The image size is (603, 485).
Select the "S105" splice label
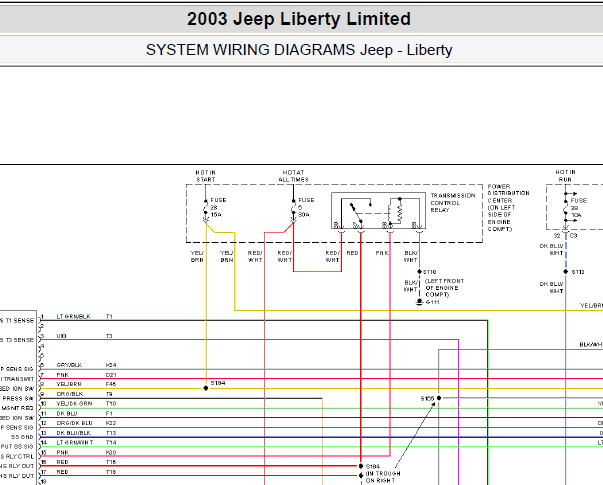pos(427,398)
